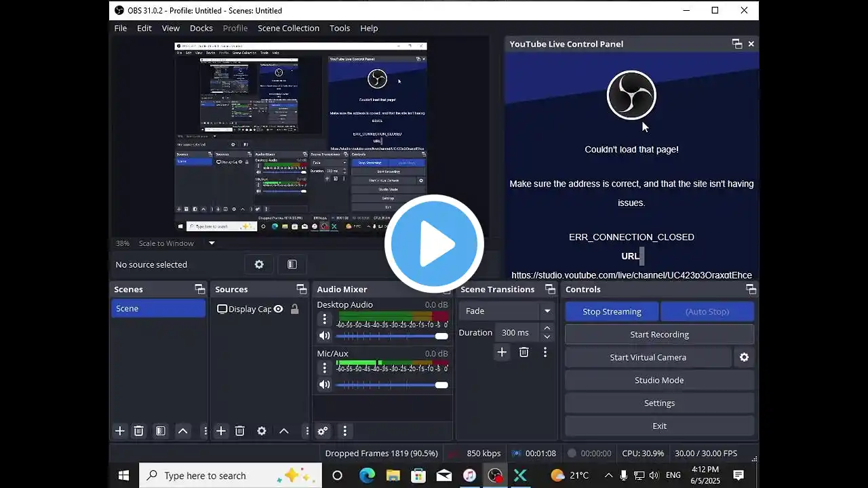Open Audio Mixer menu dots beside gears icon

click(344, 431)
